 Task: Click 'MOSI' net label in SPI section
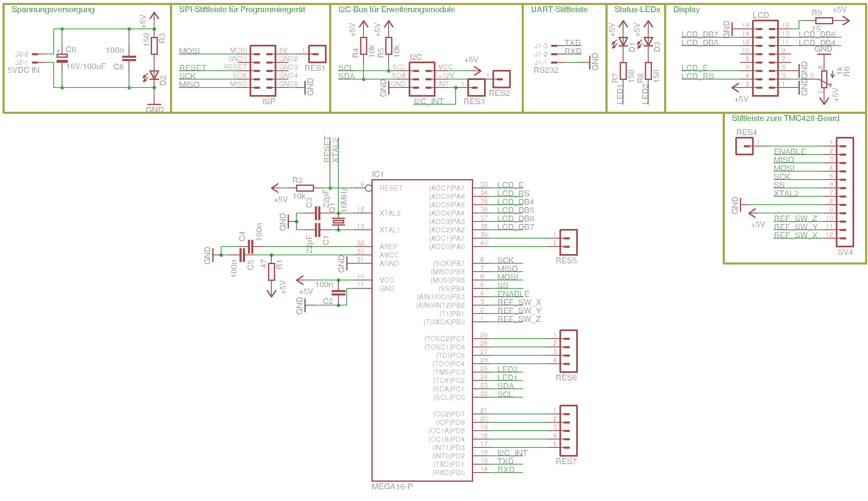click(189, 51)
